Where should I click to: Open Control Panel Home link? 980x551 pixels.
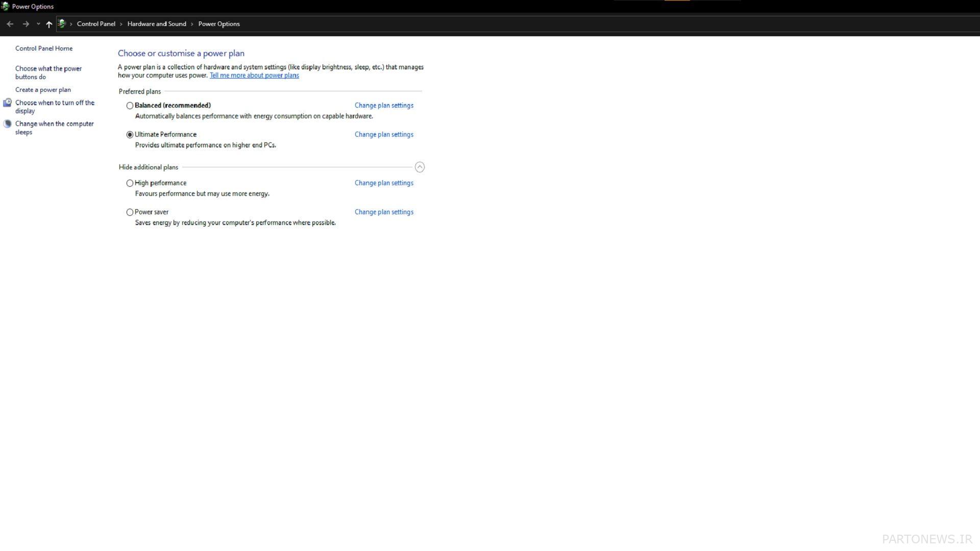click(44, 48)
